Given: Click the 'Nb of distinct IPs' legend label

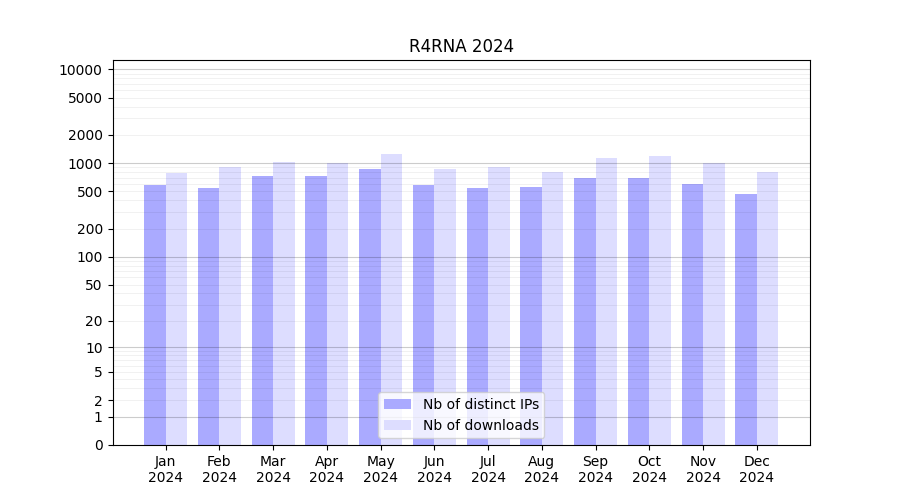Looking at the screenshot, I should point(480,404).
